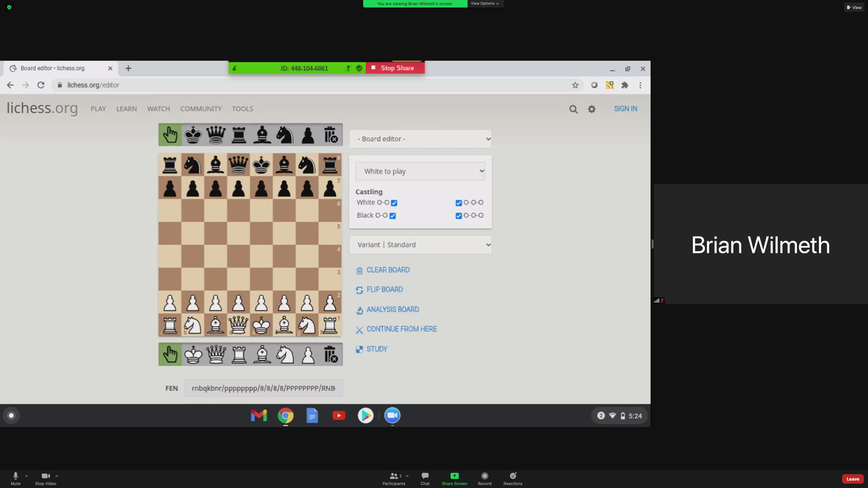Click inside the FEN input field
Image resolution: width=868 pixels, height=488 pixels.
[x=263, y=388]
